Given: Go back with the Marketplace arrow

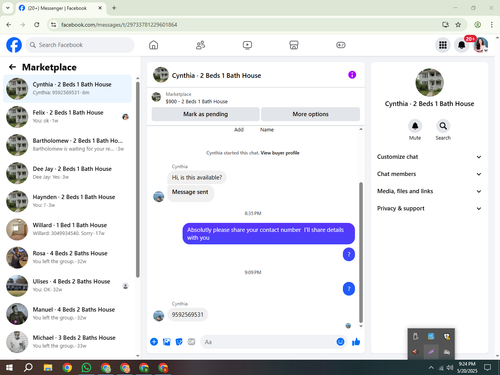Looking at the screenshot, I should (x=12, y=67).
